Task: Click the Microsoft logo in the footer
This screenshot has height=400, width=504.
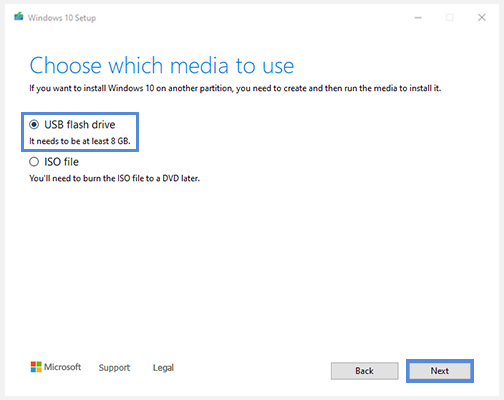Action: coord(36,367)
